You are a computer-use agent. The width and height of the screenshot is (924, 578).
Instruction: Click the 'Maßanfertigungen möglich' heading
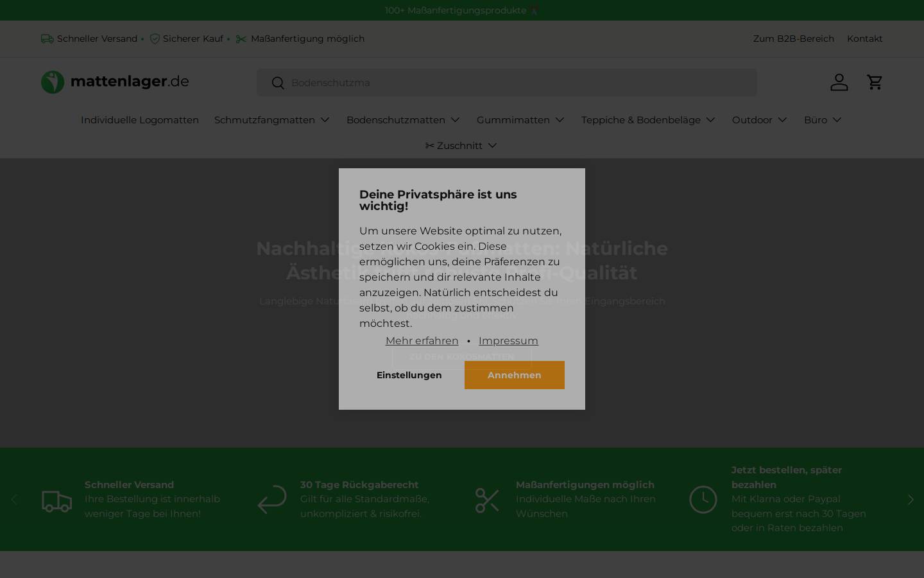pyautogui.click(x=585, y=485)
